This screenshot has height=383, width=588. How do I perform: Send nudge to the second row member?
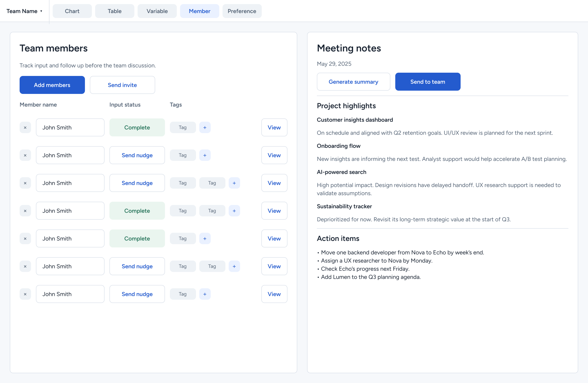point(137,155)
